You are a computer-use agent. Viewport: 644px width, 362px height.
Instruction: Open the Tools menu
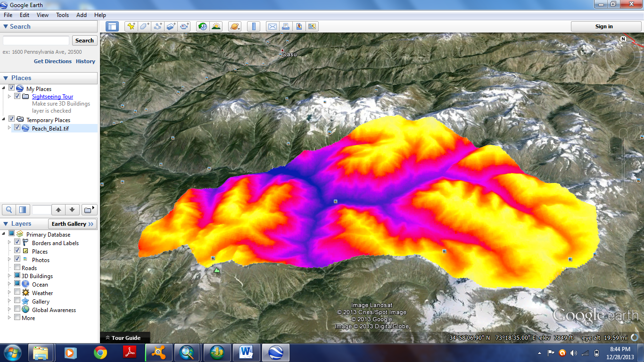coord(63,15)
